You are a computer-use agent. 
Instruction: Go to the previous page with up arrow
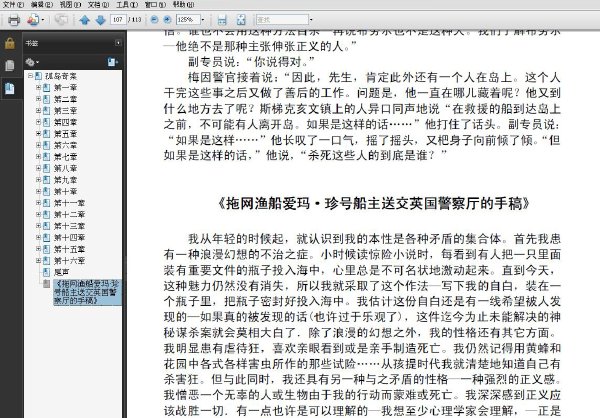(x=85, y=20)
